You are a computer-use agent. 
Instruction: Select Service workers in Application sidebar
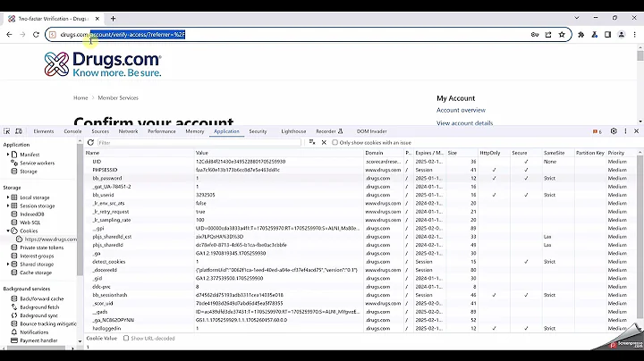point(37,163)
